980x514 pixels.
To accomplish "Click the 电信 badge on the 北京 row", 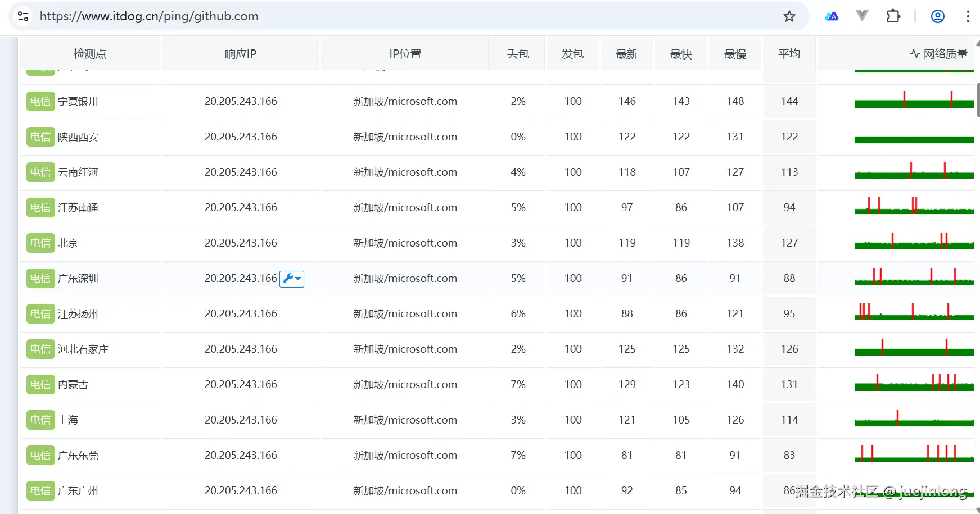I will (x=40, y=243).
